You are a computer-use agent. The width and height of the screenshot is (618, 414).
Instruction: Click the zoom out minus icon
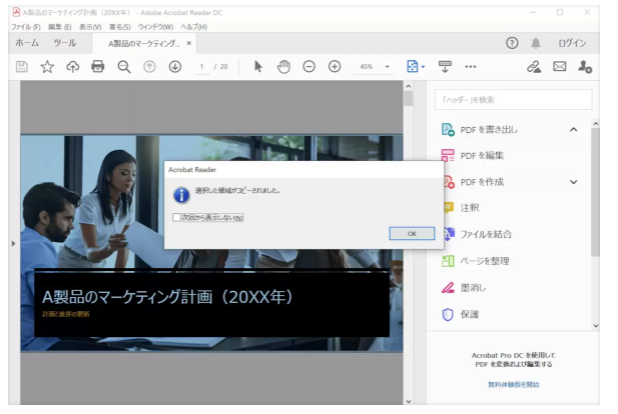(309, 66)
